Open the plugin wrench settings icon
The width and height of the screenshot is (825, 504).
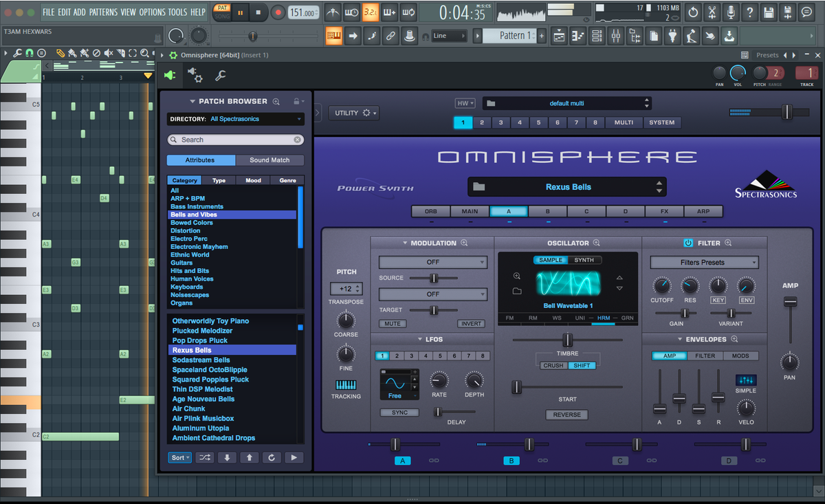(221, 76)
